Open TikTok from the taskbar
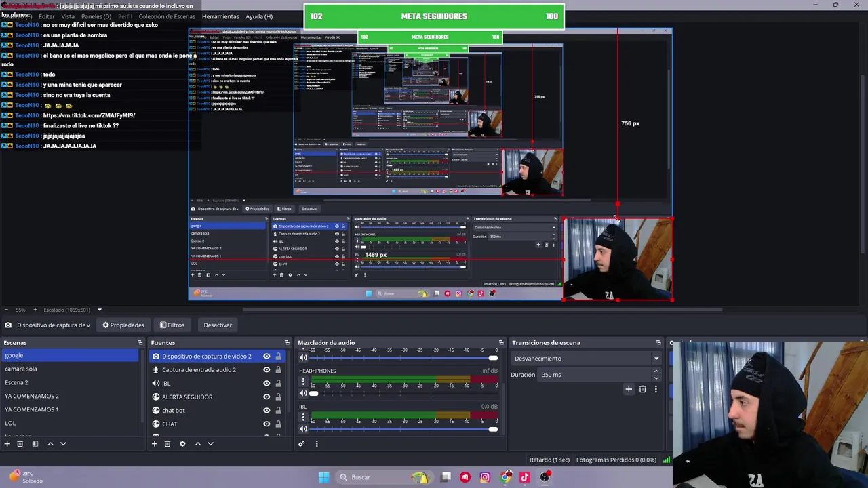868x488 pixels. pos(524,477)
